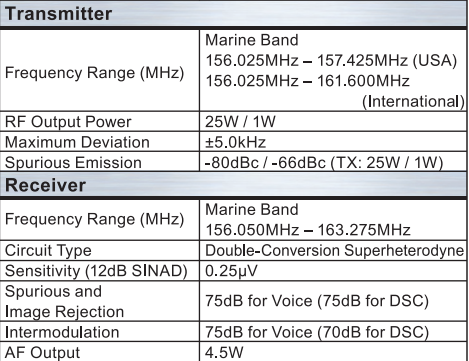Click the 156.050MHz – 163.275MHz value
This screenshot has height=361, width=469.
[308, 230]
